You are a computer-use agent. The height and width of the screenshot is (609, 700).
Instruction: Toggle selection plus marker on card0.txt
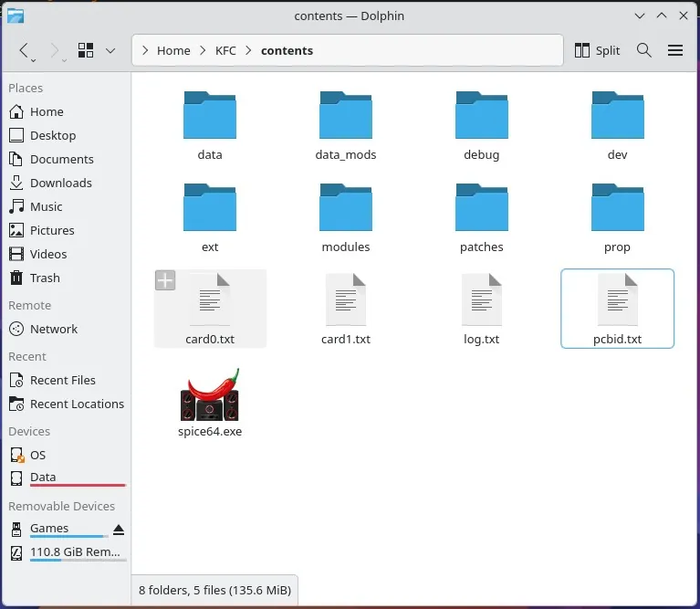click(x=165, y=280)
